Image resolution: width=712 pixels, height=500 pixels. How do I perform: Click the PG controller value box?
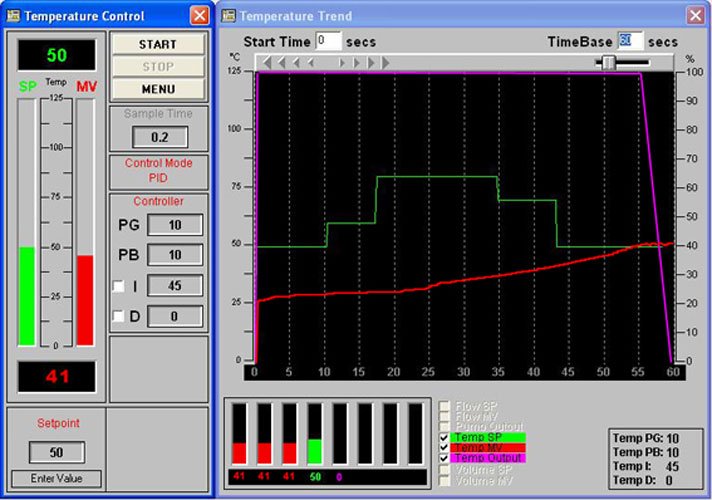pyautogui.click(x=174, y=225)
